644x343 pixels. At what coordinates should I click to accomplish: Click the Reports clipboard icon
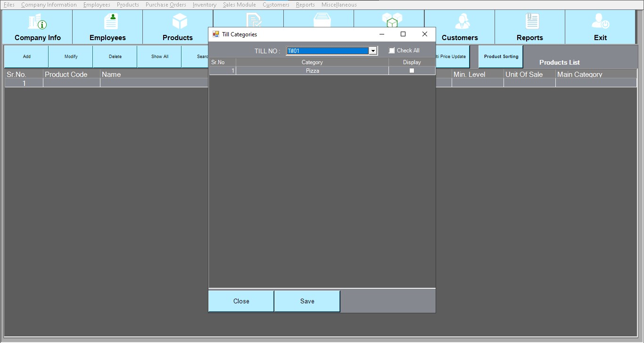pyautogui.click(x=532, y=22)
